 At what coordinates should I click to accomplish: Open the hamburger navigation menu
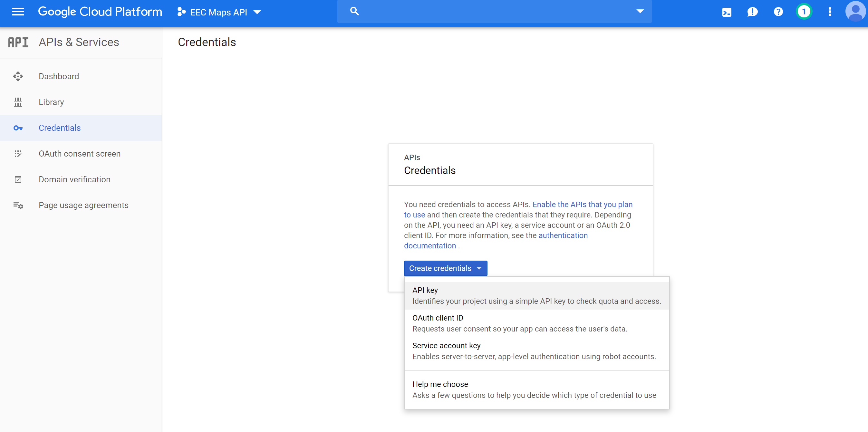click(18, 12)
